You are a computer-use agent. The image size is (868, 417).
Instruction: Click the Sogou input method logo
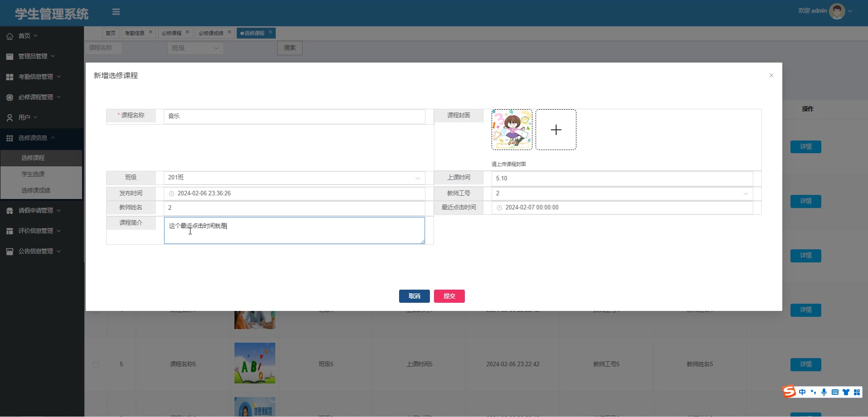point(790,392)
